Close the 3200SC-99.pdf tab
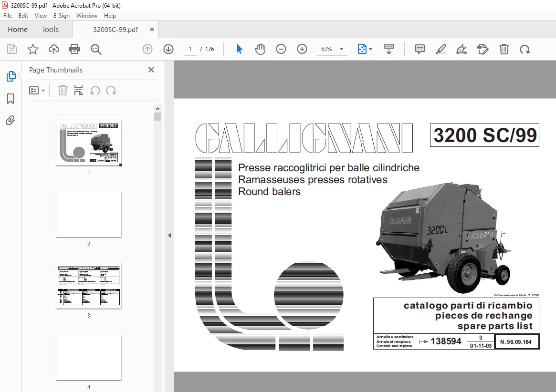556x392 pixels. point(152,30)
